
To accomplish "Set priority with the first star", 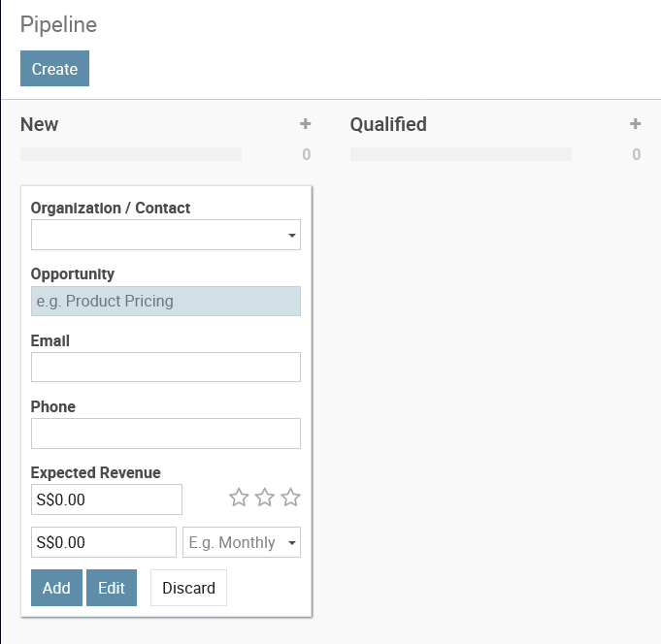I will 239,498.
